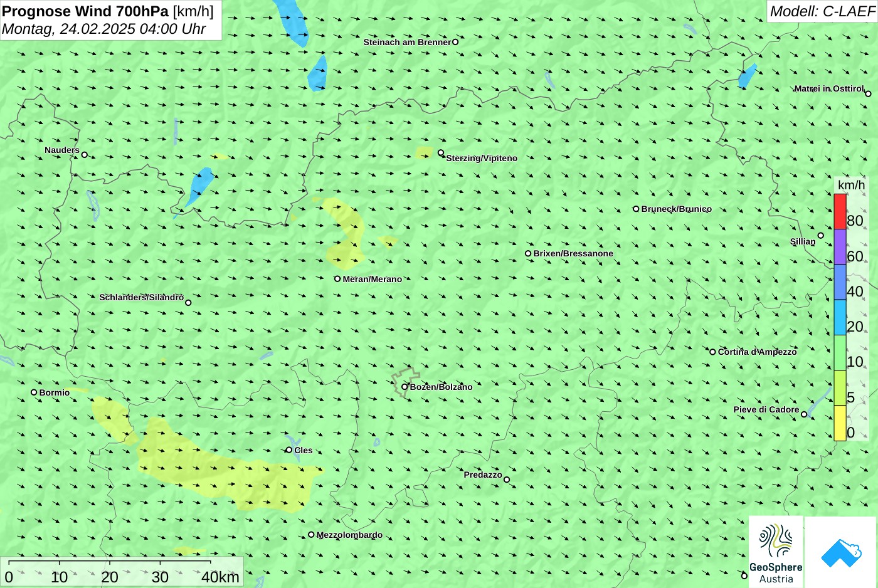This screenshot has height=588, width=878.
Task: Click the 'Steinach am Brenner' label text
Action: pyautogui.click(x=407, y=42)
